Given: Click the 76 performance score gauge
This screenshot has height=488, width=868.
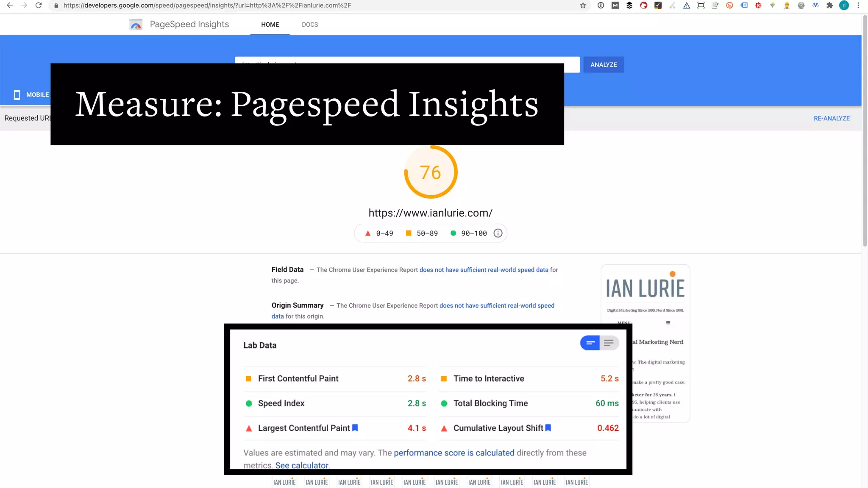Looking at the screenshot, I should click(431, 172).
